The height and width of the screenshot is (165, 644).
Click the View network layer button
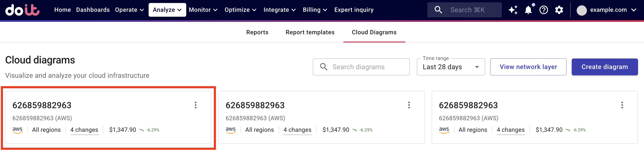[x=528, y=67]
